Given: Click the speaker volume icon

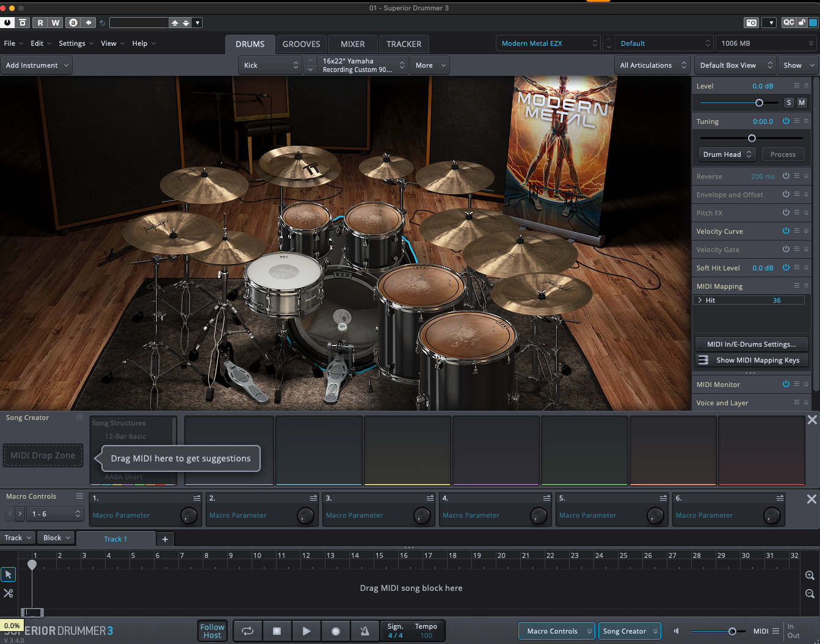Looking at the screenshot, I should (x=677, y=631).
